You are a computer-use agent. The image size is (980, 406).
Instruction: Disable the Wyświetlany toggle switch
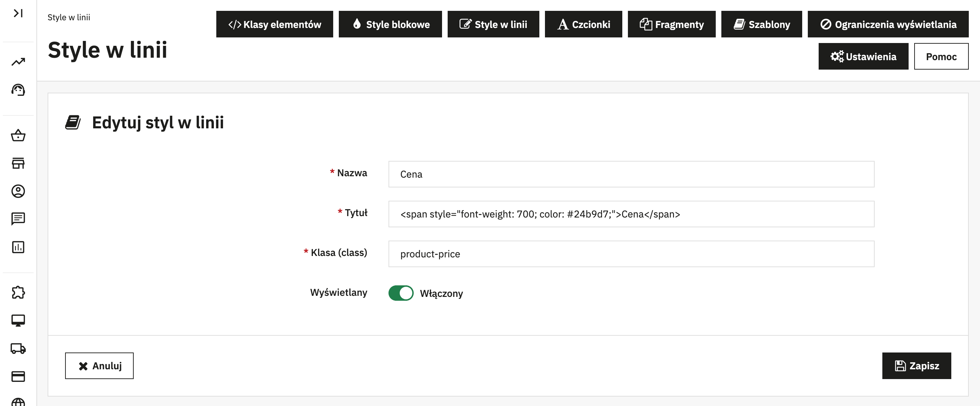click(401, 293)
